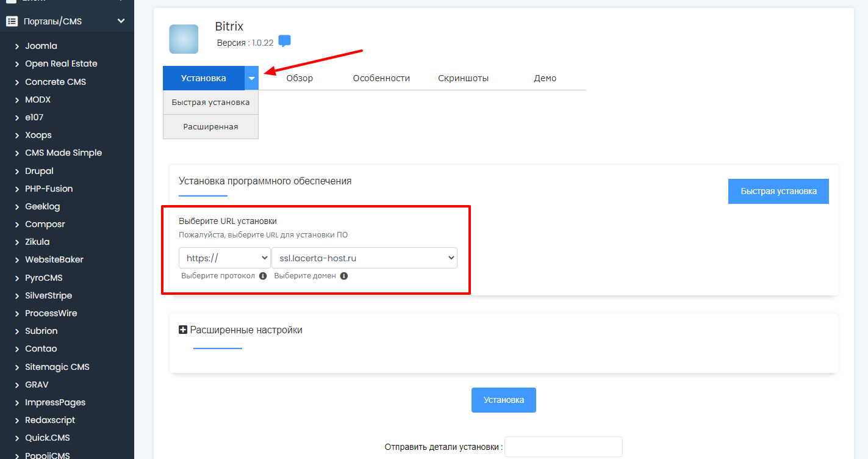Image resolution: width=868 pixels, height=459 pixels.
Task: Choose Быстрая установка from the dropdown menu
Action: (210, 103)
